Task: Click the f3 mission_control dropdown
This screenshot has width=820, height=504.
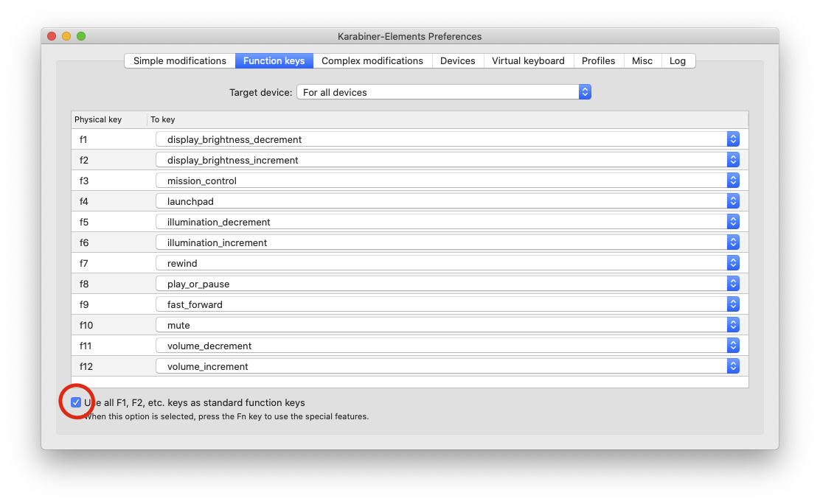Action: pos(448,181)
